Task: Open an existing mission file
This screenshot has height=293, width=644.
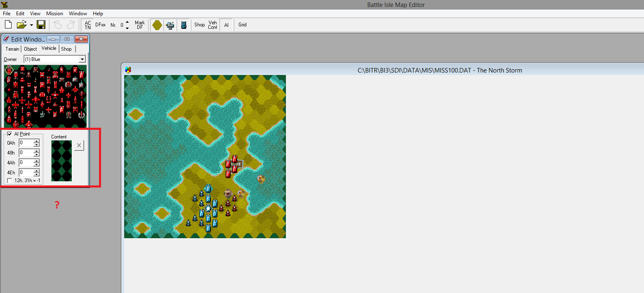Action: (21, 25)
